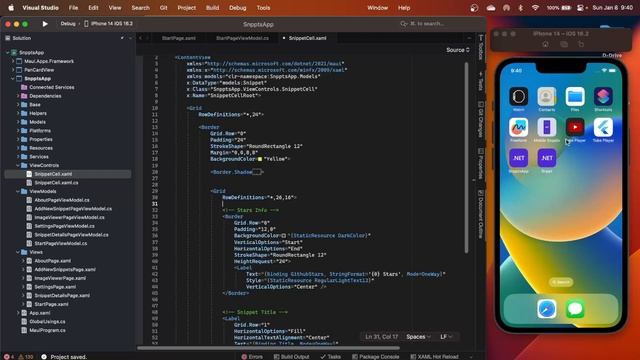Click the editor vertical scrollbar
Screen dimensions: 640x360
tap(466, 157)
